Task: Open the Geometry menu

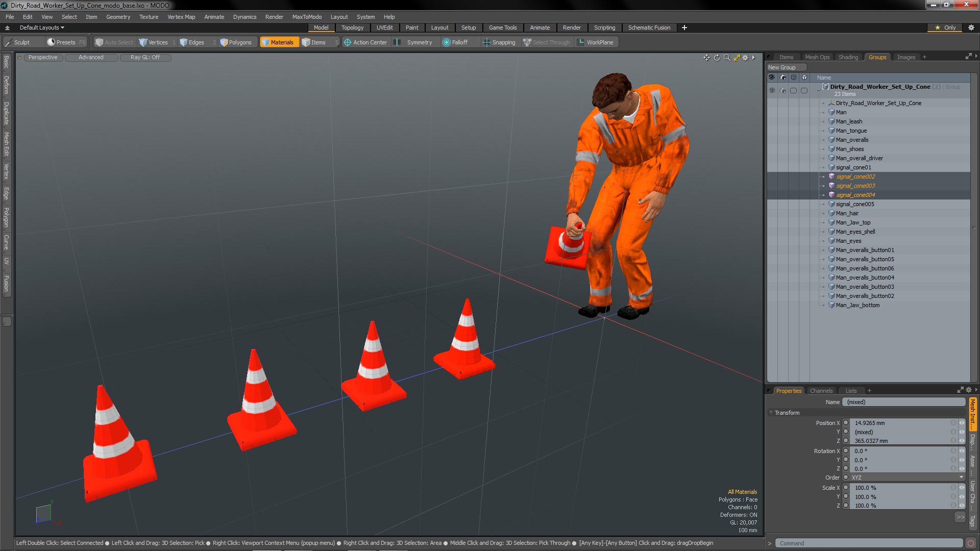Action: [x=118, y=17]
